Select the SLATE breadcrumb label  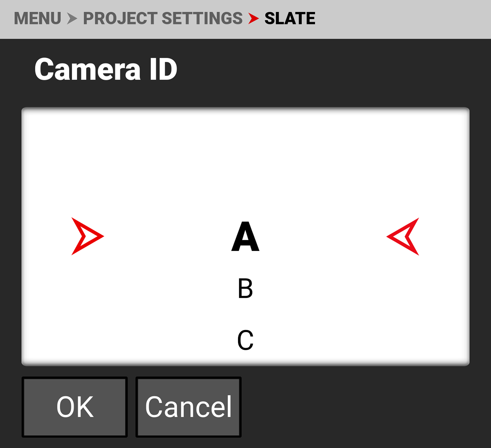click(x=290, y=18)
